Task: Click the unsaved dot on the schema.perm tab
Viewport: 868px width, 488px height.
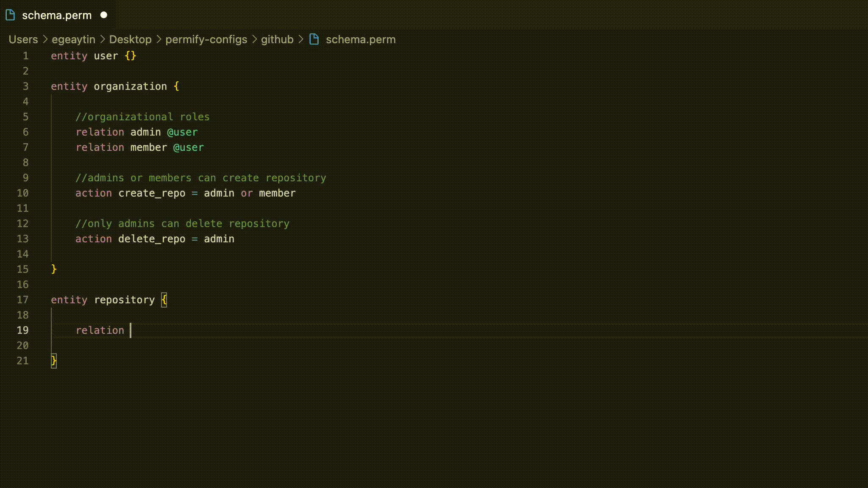Action: coord(104,15)
